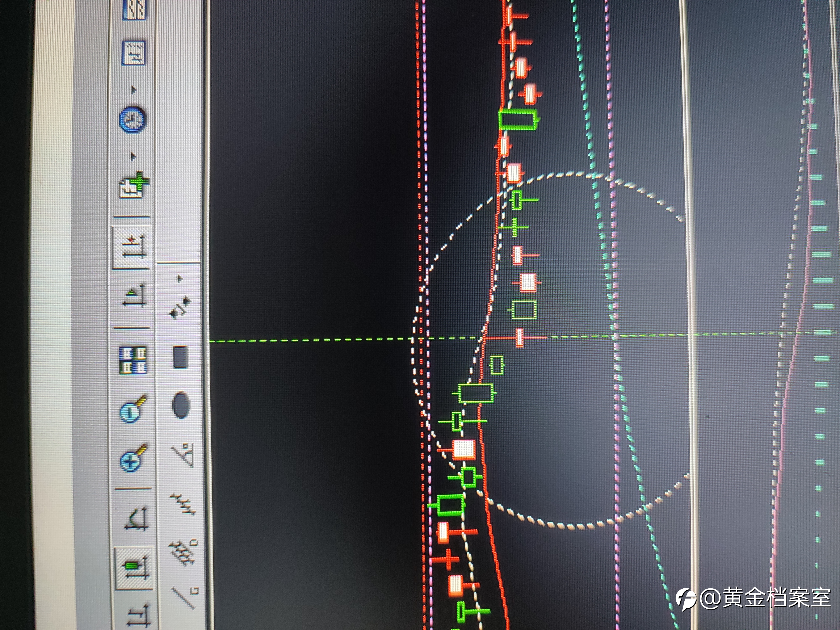Toggle the auto scroll button
Screen dimensions: 840x630
pyautogui.click(x=134, y=295)
